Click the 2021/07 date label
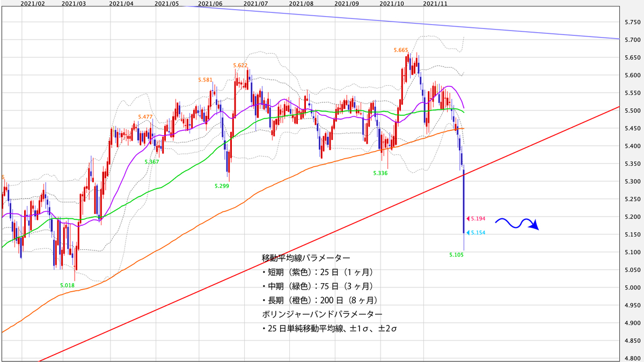 256,4
